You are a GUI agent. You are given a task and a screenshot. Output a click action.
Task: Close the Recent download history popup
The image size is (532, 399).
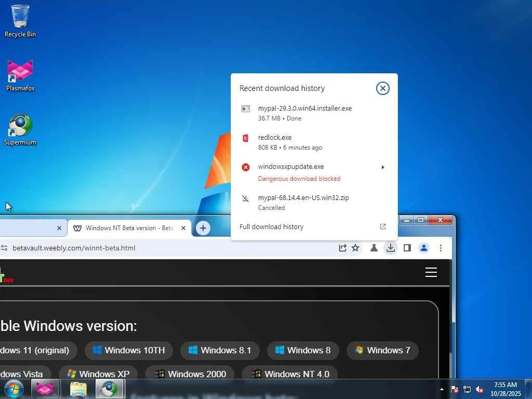point(382,88)
